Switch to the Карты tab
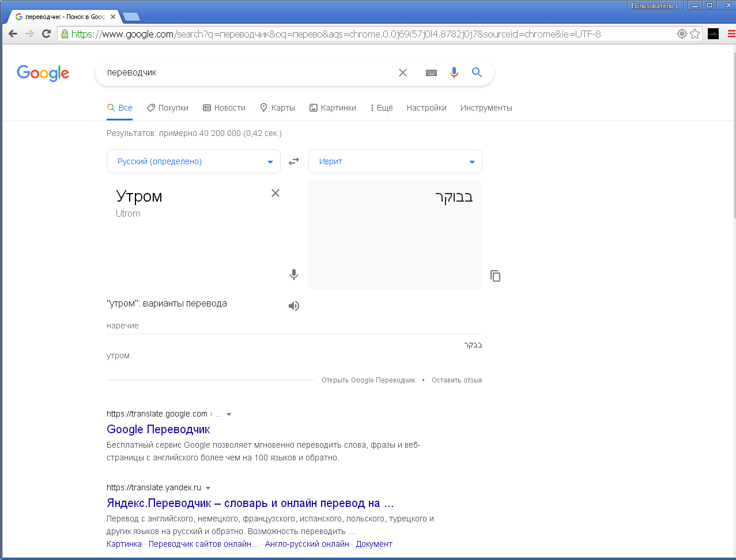 click(x=278, y=108)
